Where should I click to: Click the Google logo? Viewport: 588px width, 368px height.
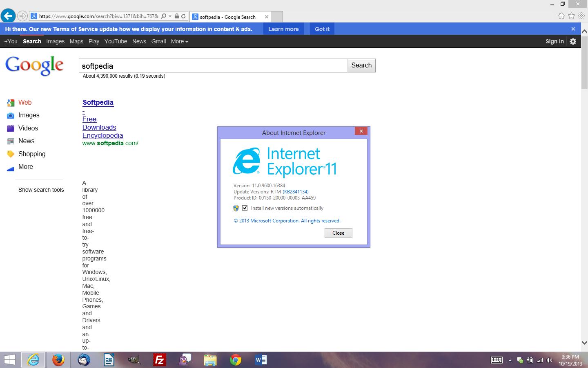[34, 65]
